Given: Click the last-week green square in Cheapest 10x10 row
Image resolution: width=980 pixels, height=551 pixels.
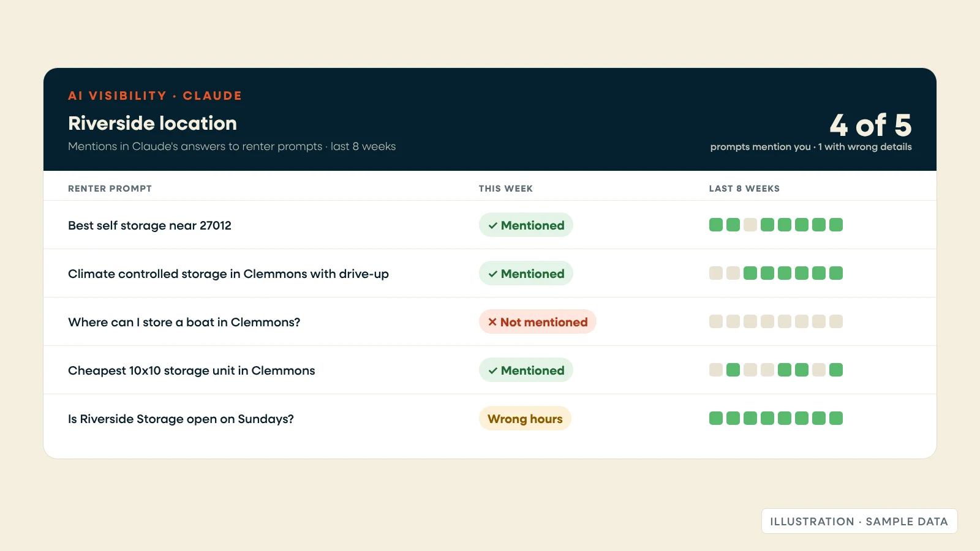Looking at the screenshot, I should 836,370.
